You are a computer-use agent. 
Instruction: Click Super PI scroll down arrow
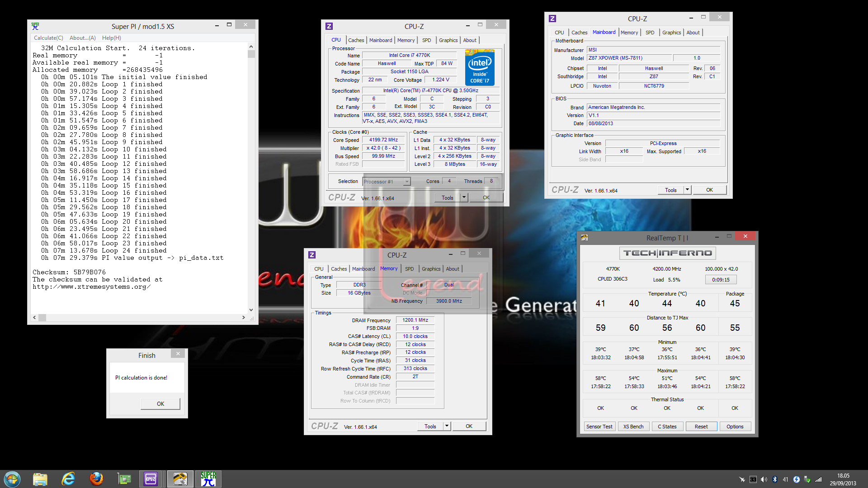(251, 310)
